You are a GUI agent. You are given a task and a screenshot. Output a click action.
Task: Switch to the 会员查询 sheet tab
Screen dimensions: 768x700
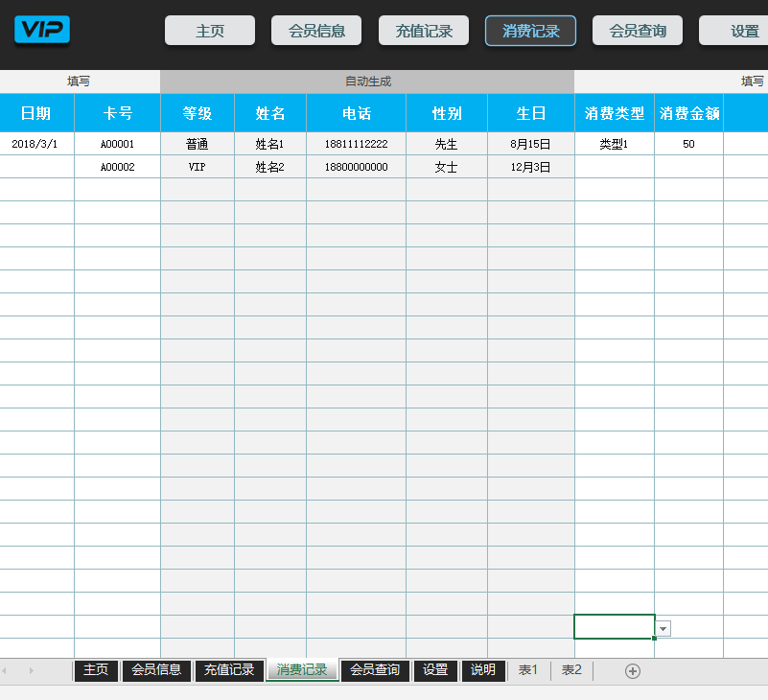(x=375, y=670)
